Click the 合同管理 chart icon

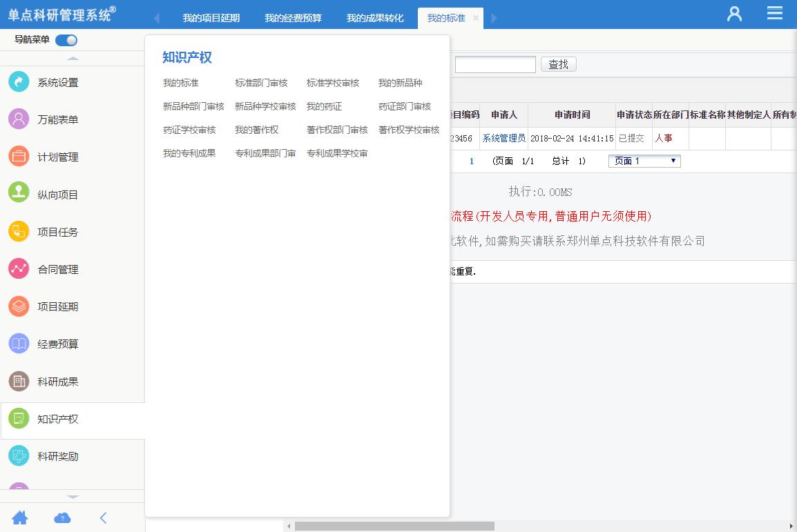19,269
